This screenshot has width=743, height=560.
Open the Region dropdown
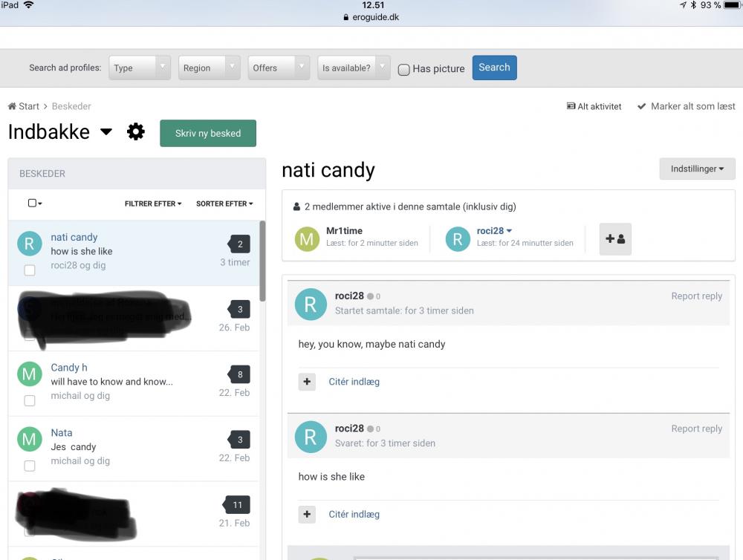tap(209, 68)
